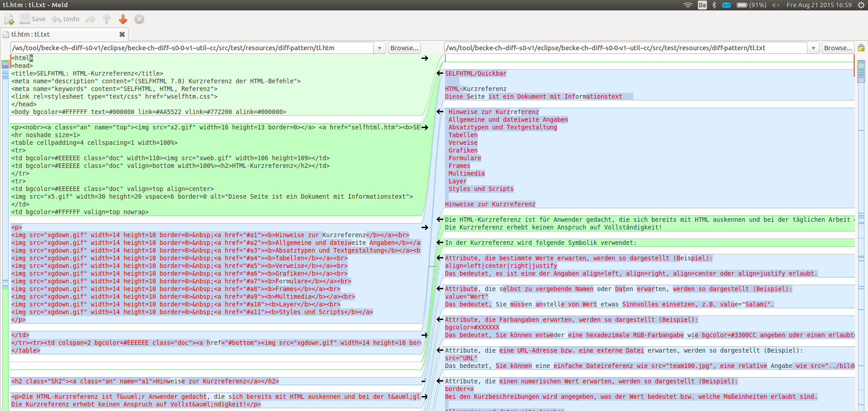The image size is (868, 411).
Task: Open the battery indicator showing 91%
Action: (x=751, y=5)
